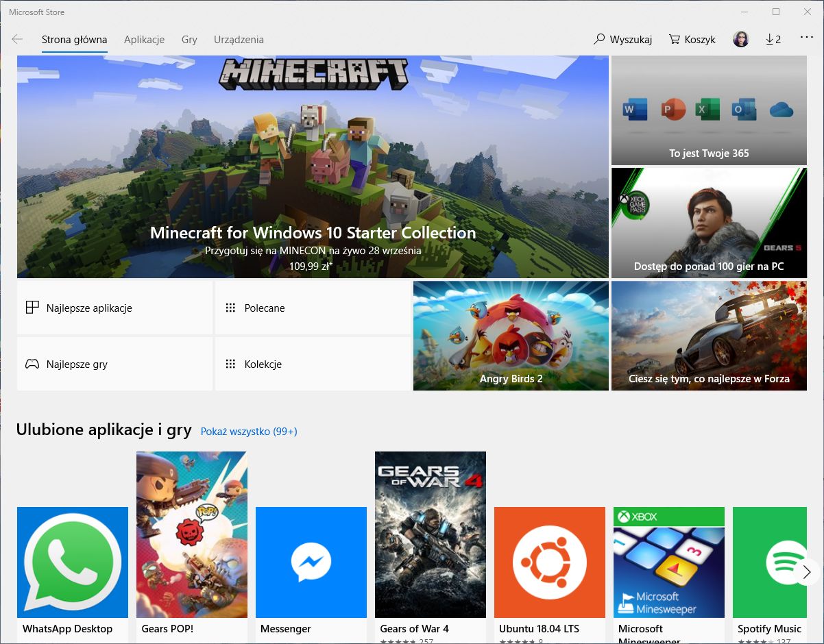Image resolution: width=824 pixels, height=644 pixels.
Task: Open the To jest Twoje 365 tile
Action: pos(709,110)
